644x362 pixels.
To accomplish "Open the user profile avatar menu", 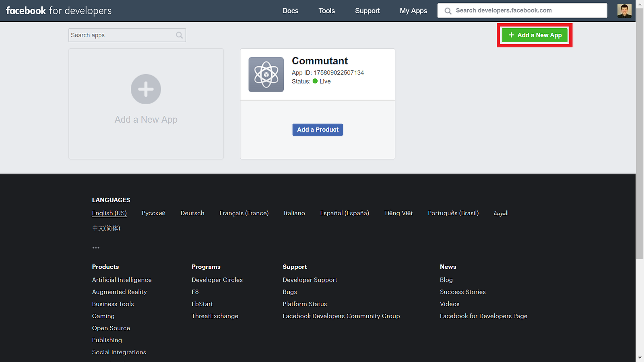I will [624, 11].
